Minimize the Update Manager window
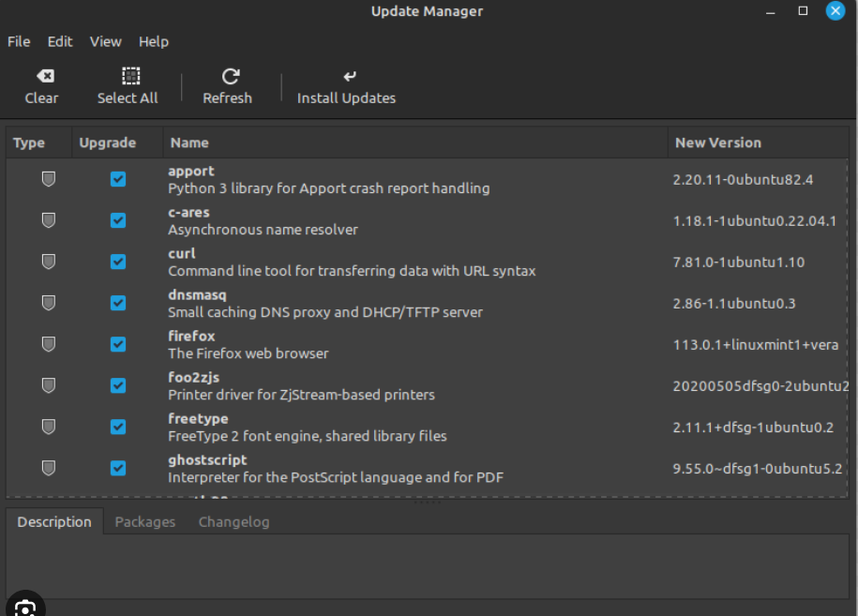The image size is (858, 616). [x=771, y=11]
